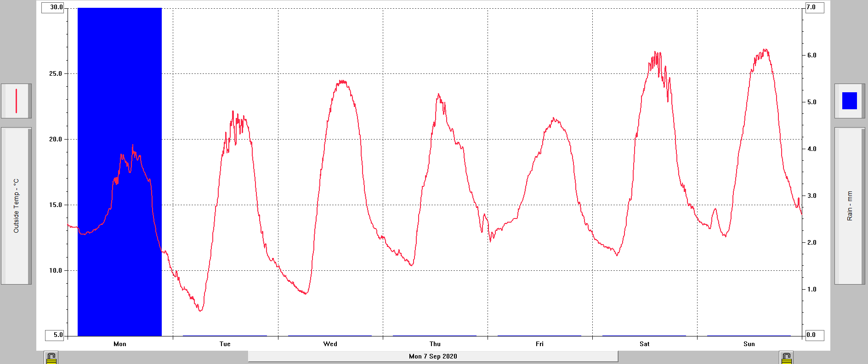Open the Outside Temp axis label panel

(16, 206)
